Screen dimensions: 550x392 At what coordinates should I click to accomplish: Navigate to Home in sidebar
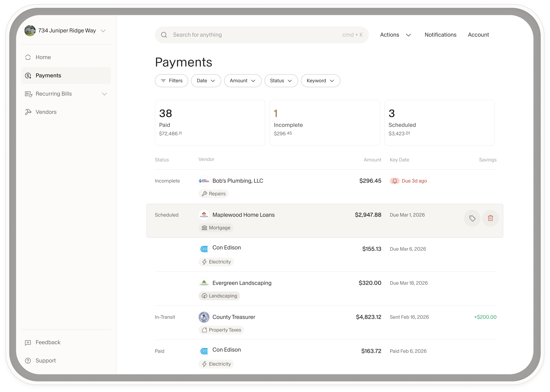(x=43, y=57)
